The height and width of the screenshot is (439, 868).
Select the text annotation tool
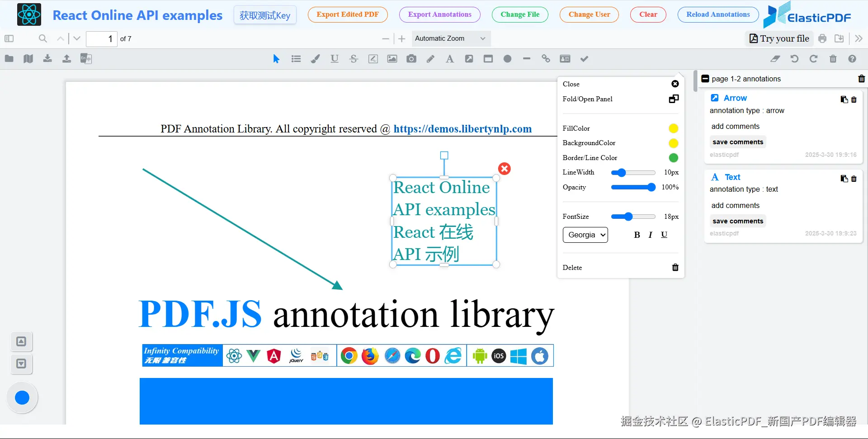450,59
